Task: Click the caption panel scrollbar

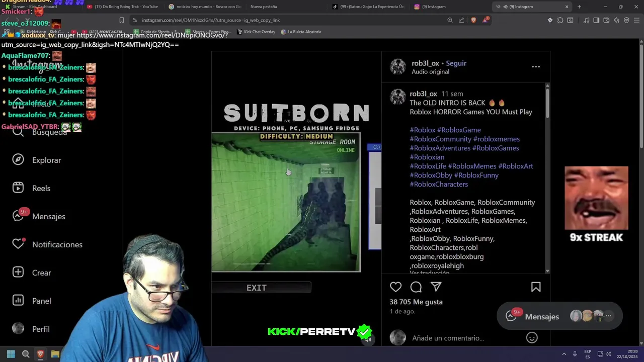Action: click(547, 105)
